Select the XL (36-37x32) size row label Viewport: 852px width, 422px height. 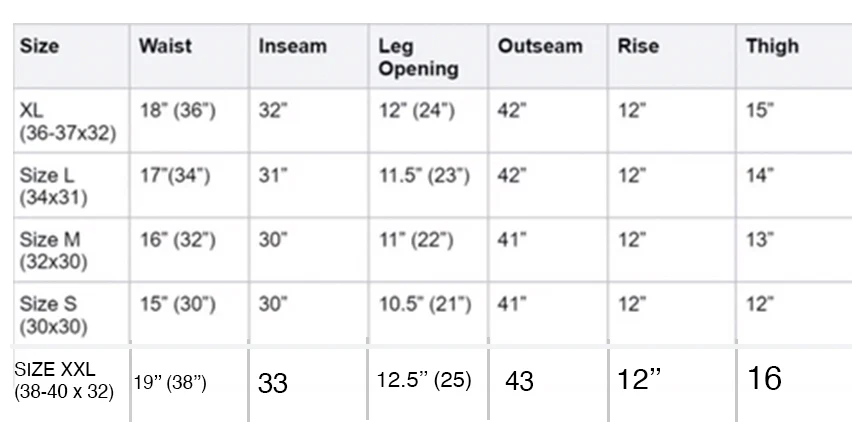(68, 122)
